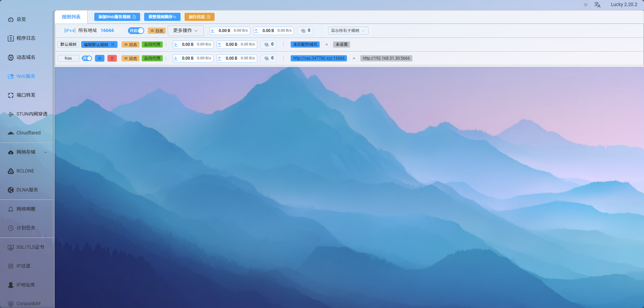Click 添加Web服务规则 button
The height and width of the screenshot is (308, 644).
[x=117, y=17]
